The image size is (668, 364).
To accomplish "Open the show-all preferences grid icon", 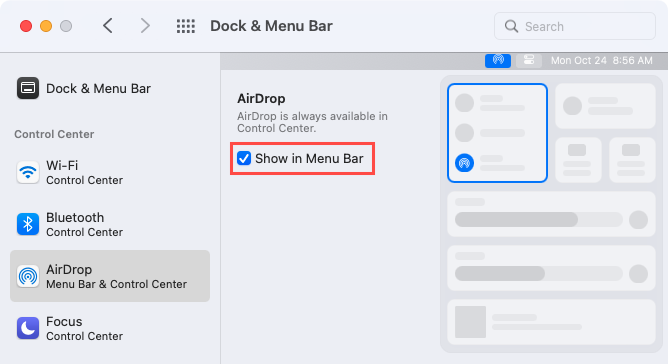I will [186, 26].
